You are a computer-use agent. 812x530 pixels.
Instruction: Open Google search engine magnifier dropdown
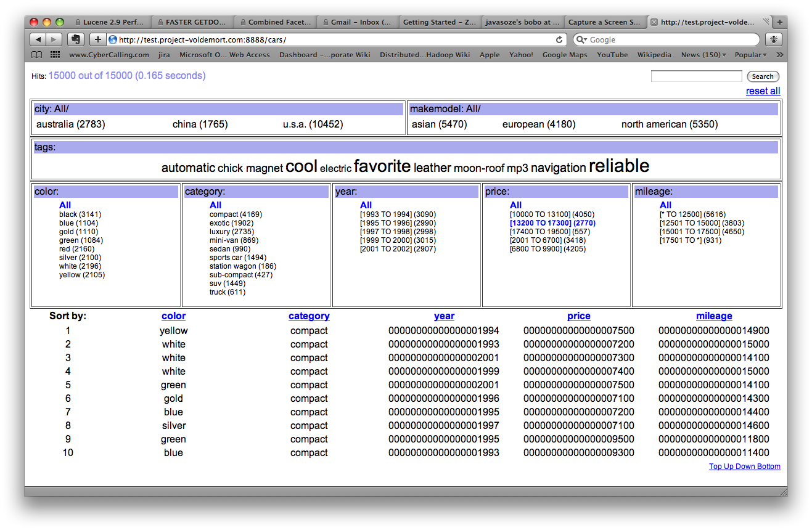point(581,39)
